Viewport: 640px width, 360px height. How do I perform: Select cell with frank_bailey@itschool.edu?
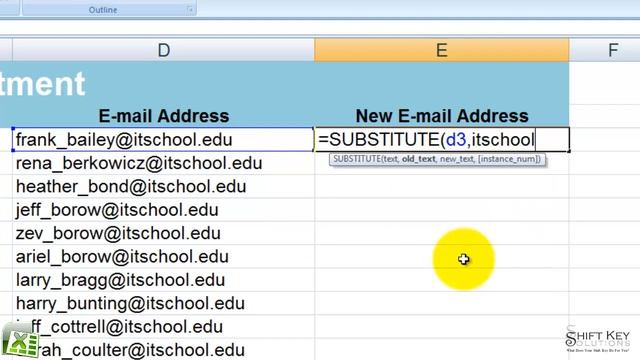[x=163, y=140]
